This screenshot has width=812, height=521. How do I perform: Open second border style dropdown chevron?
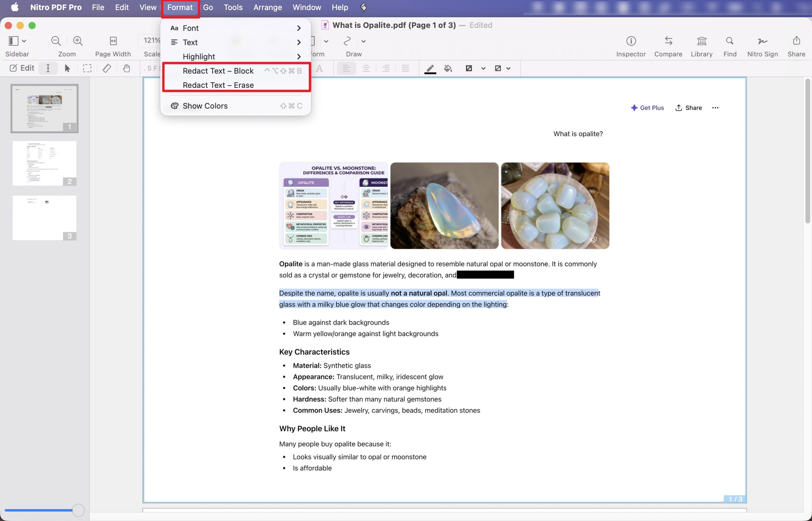pos(508,68)
